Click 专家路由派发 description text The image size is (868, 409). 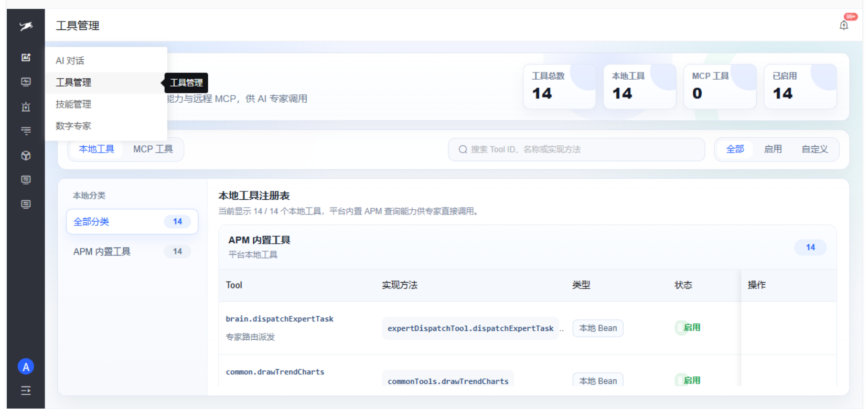[x=250, y=337]
